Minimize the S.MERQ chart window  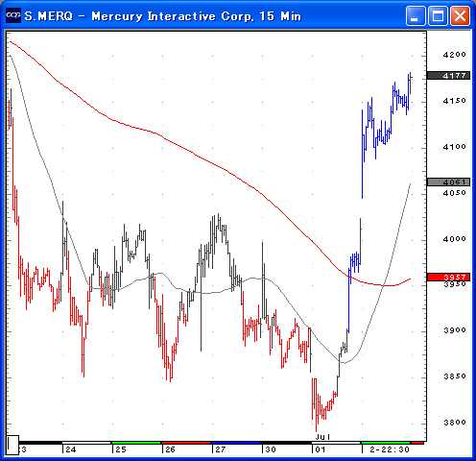point(416,15)
